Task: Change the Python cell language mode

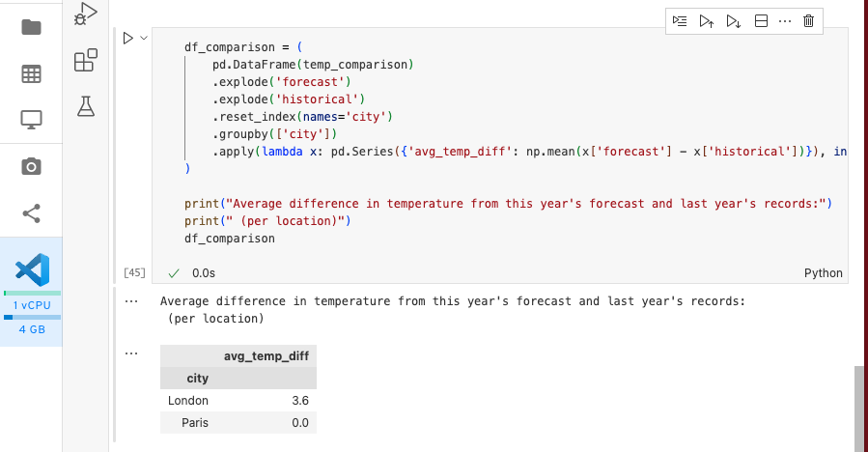Action: pos(823,273)
